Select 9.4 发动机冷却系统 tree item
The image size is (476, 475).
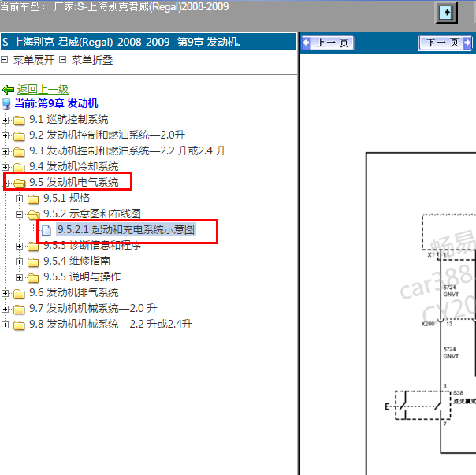(74, 167)
